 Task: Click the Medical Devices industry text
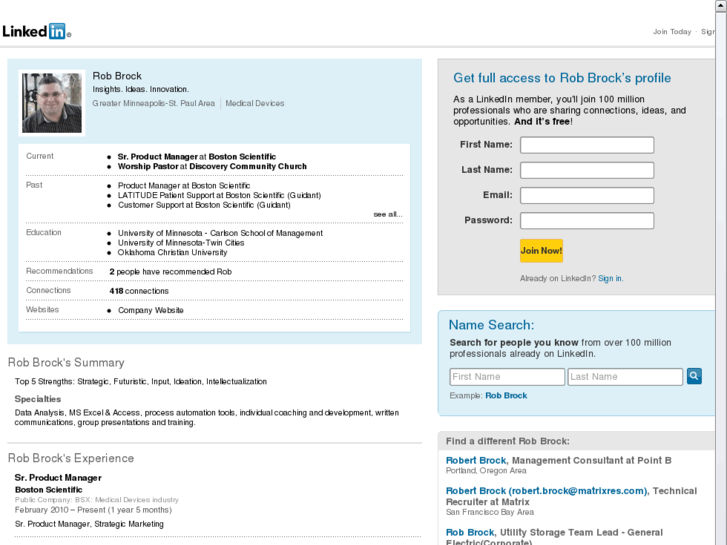click(255, 103)
